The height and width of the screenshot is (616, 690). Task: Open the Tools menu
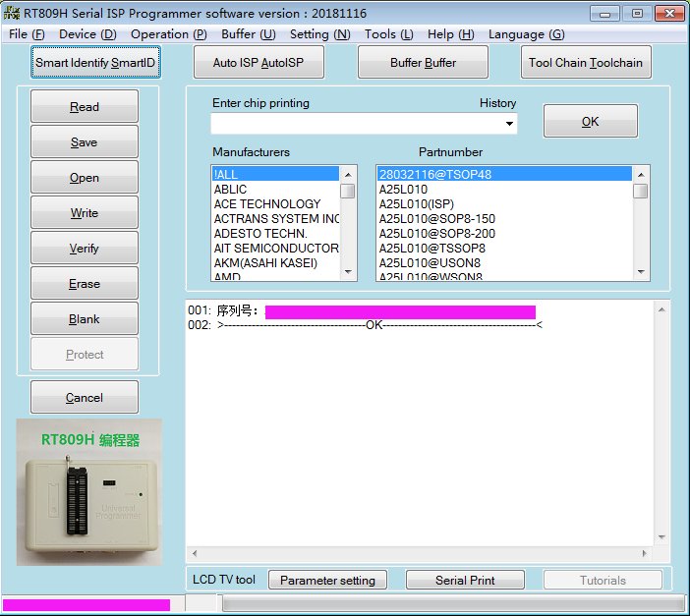pos(388,34)
